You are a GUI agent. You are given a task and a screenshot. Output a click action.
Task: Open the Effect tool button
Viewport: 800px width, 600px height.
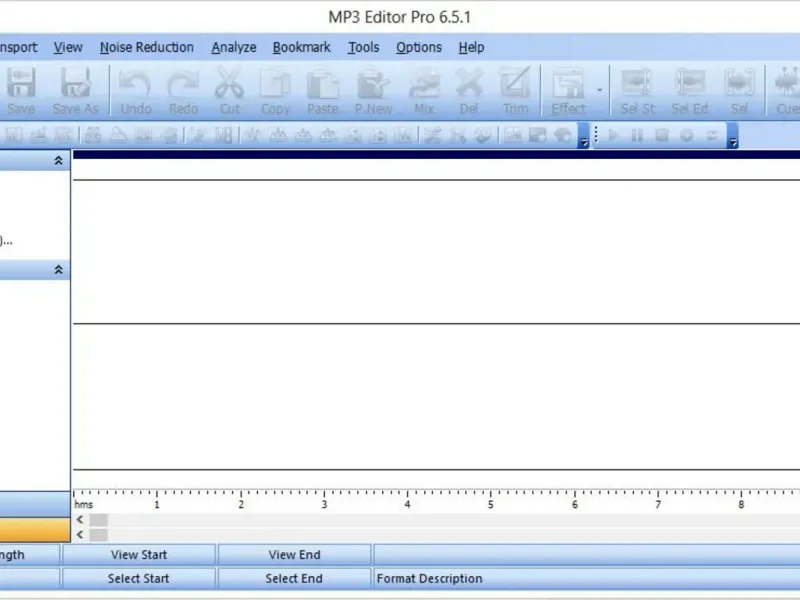point(568,90)
